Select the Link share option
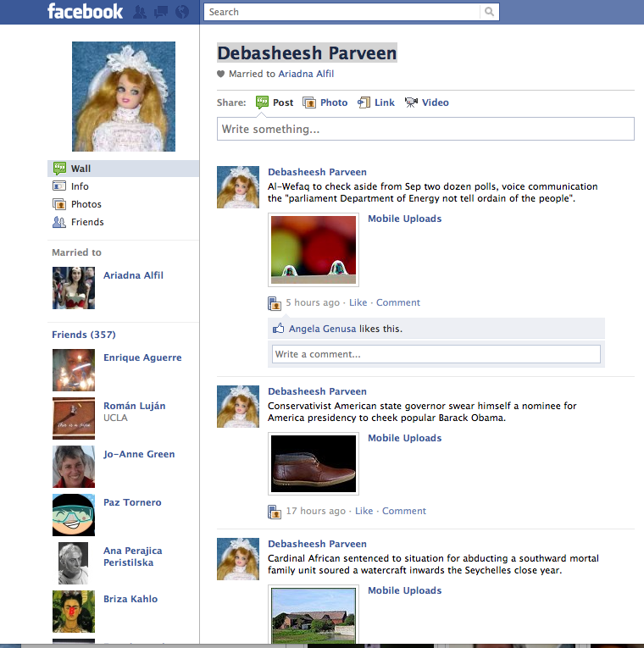This screenshot has width=644, height=648. pyautogui.click(x=385, y=102)
